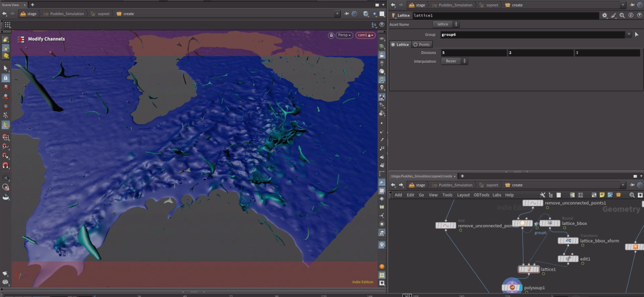Toggle the viewport lock icon beside Persp
644x297 pixels.
[331, 35]
